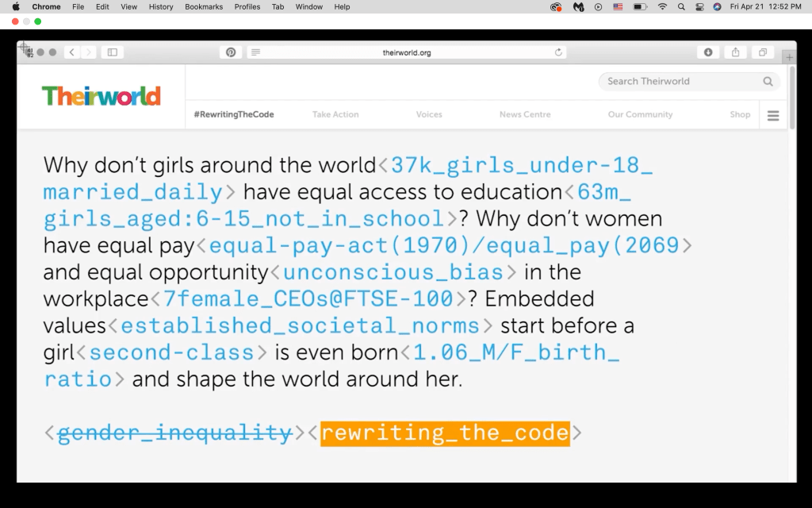This screenshot has width=812, height=508.
Task: Reload the page with the refresh icon
Action: 558,52
